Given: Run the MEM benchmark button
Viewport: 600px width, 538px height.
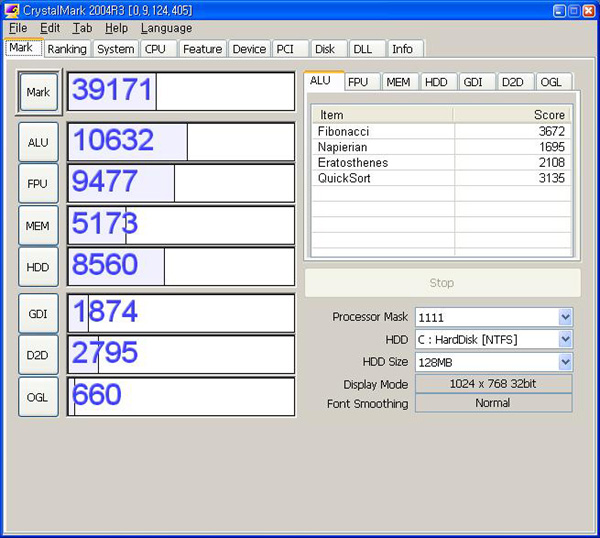Looking at the screenshot, I should tap(38, 226).
